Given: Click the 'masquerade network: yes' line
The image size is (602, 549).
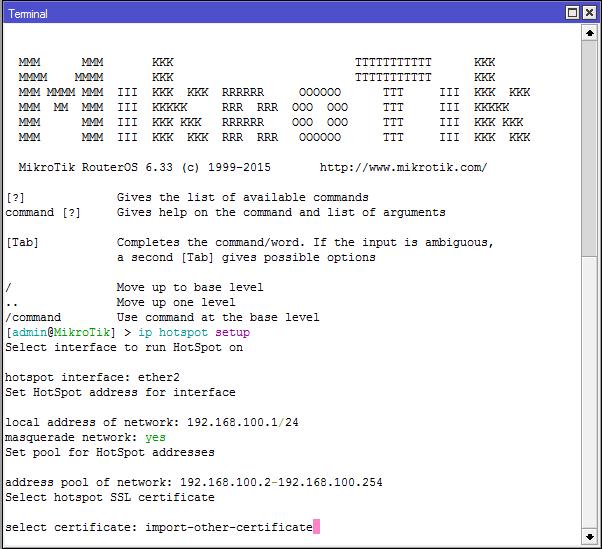Looking at the screenshot, I should click(x=85, y=437).
